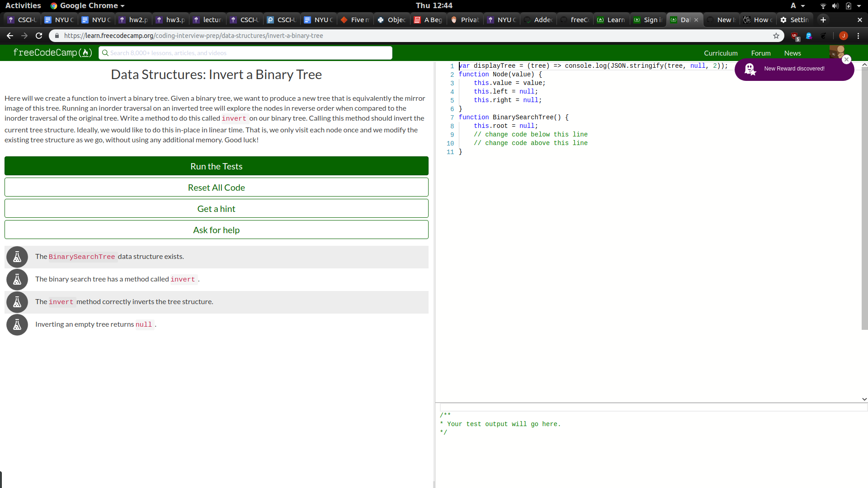Click the Get a hint button

pyautogui.click(x=216, y=208)
